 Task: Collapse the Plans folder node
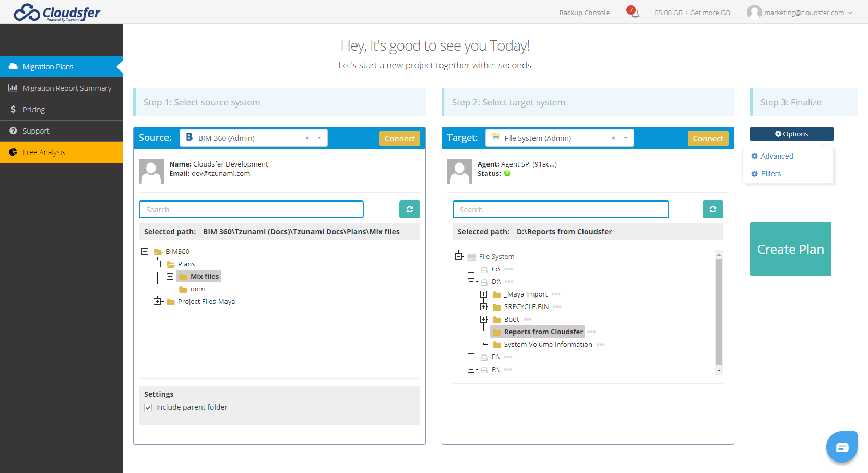[157, 264]
